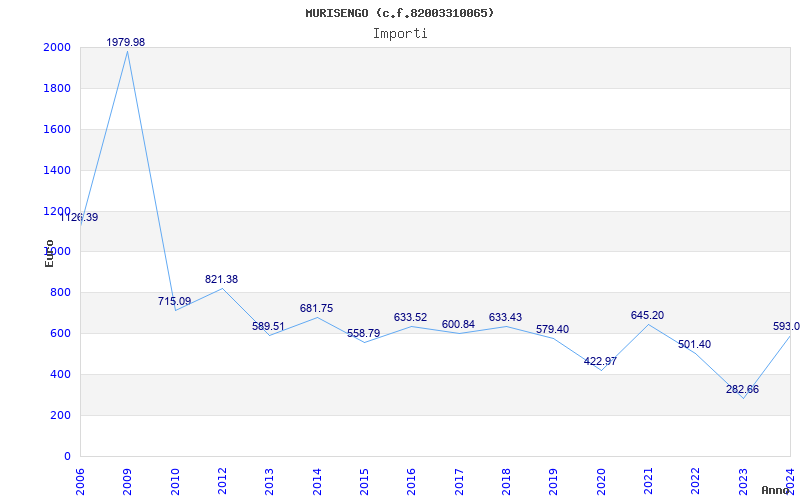Click the 2006 year tick label
Viewport: 800px width, 500px height.
point(80,481)
